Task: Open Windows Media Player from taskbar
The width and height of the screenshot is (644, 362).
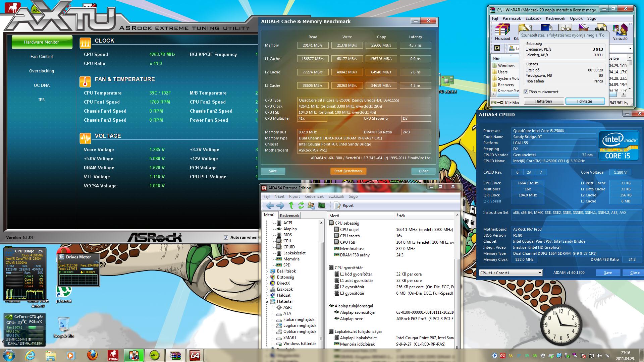Action: pos(71,355)
